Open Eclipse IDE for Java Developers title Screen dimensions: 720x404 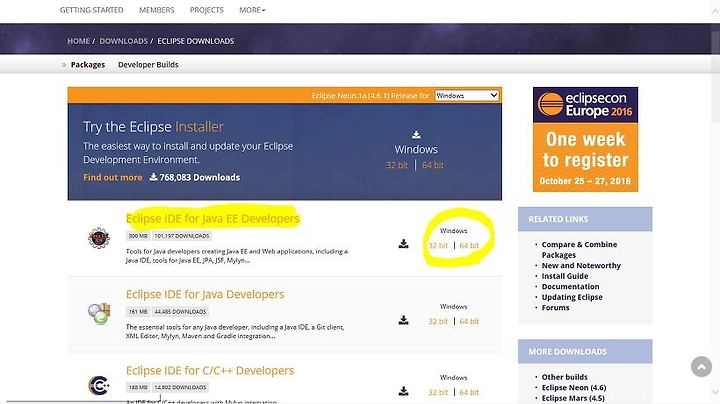click(205, 294)
